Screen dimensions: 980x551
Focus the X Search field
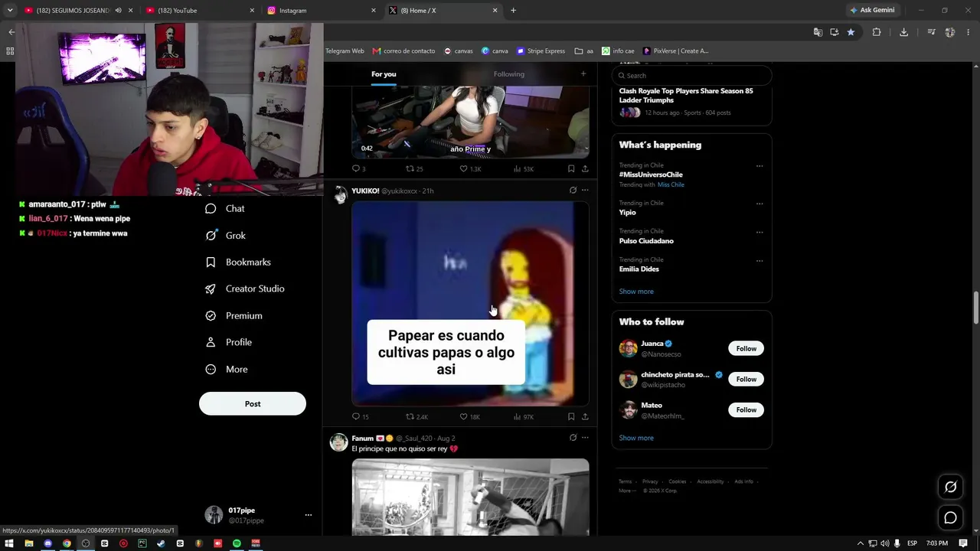coord(691,76)
